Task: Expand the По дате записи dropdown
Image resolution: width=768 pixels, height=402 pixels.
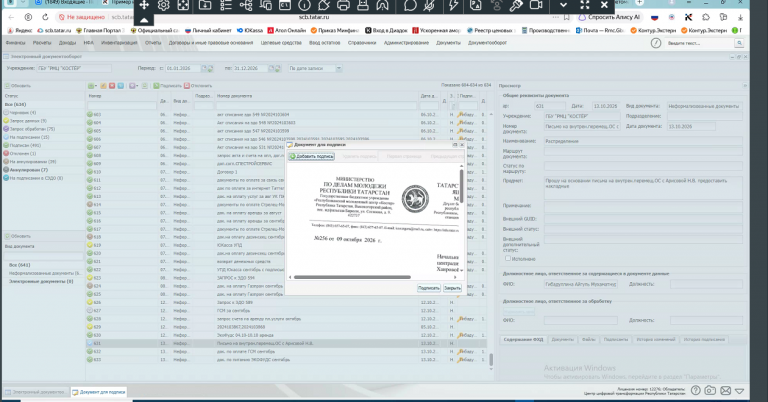Action: [x=339, y=69]
